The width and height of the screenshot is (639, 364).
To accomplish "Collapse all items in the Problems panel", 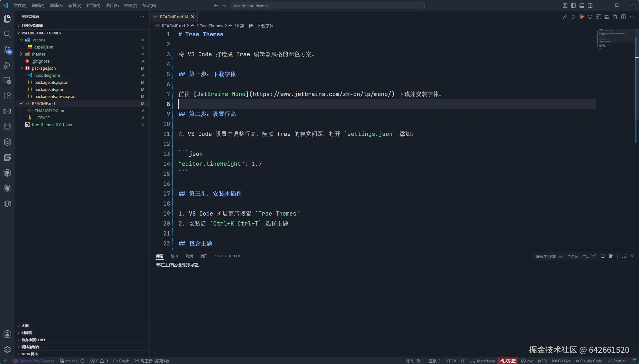I will (603, 256).
